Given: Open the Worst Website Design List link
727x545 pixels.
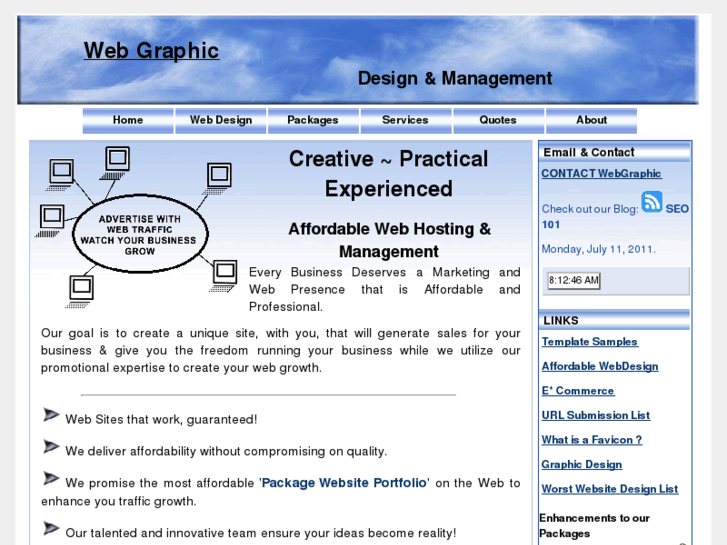Looking at the screenshot, I should click(x=610, y=489).
